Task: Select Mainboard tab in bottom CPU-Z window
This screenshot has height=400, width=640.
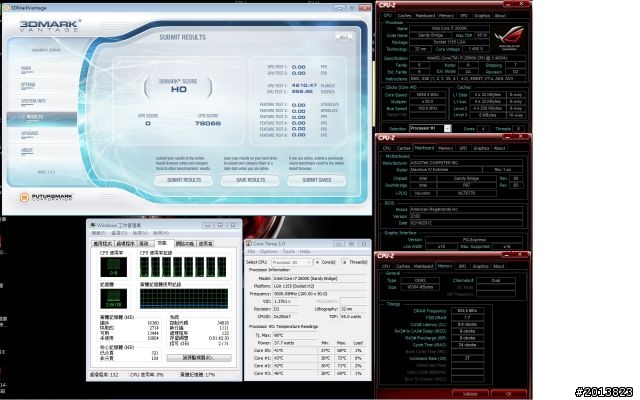Action: tap(424, 266)
